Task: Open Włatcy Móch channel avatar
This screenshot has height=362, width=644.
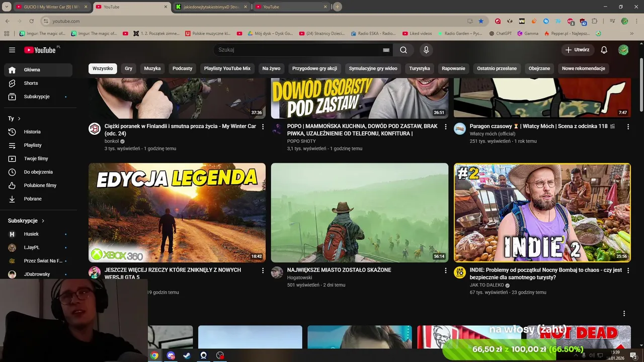Action: click(460, 129)
